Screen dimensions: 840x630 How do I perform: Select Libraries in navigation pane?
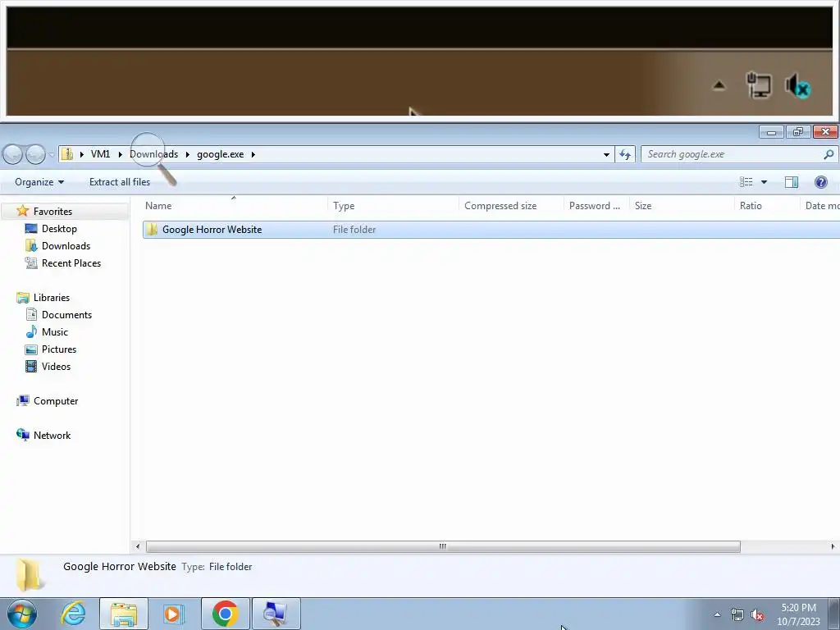(x=52, y=297)
